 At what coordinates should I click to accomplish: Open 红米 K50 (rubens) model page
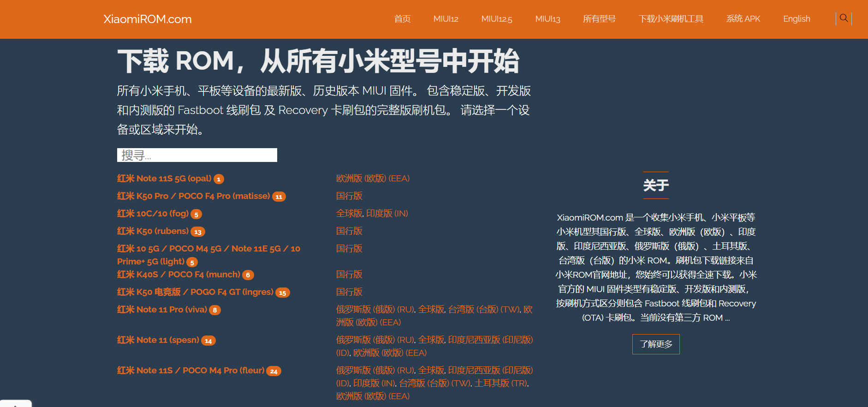[153, 231]
